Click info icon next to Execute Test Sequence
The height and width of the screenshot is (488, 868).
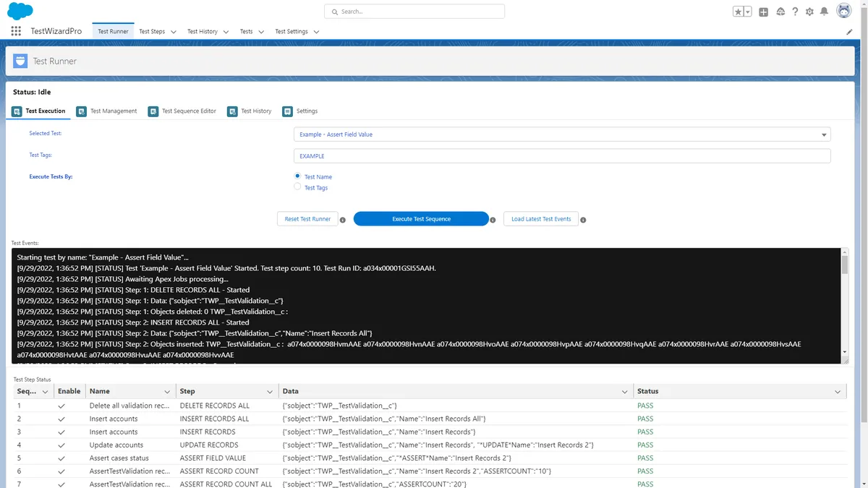[x=493, y=220]
